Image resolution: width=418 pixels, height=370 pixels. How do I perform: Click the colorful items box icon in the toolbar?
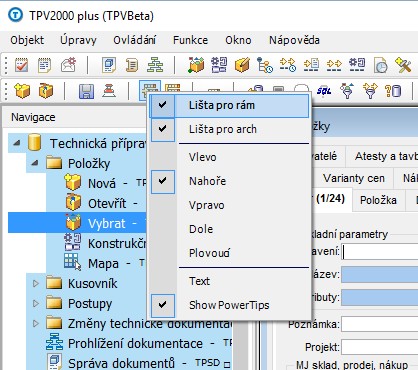tap(196, 65)
